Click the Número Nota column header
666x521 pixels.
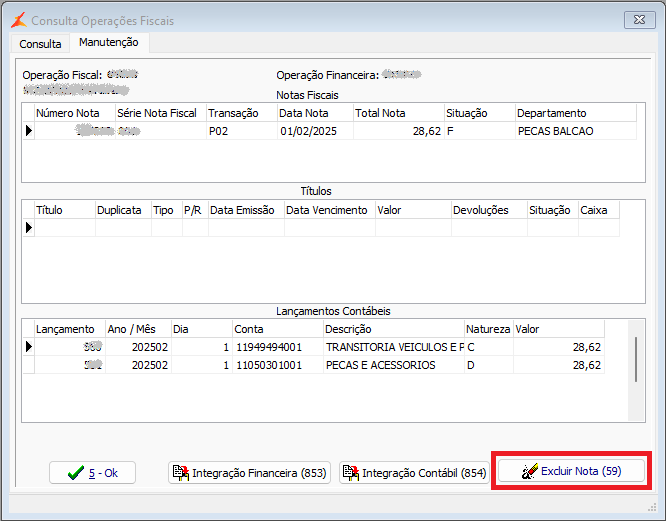coord(75,113)
